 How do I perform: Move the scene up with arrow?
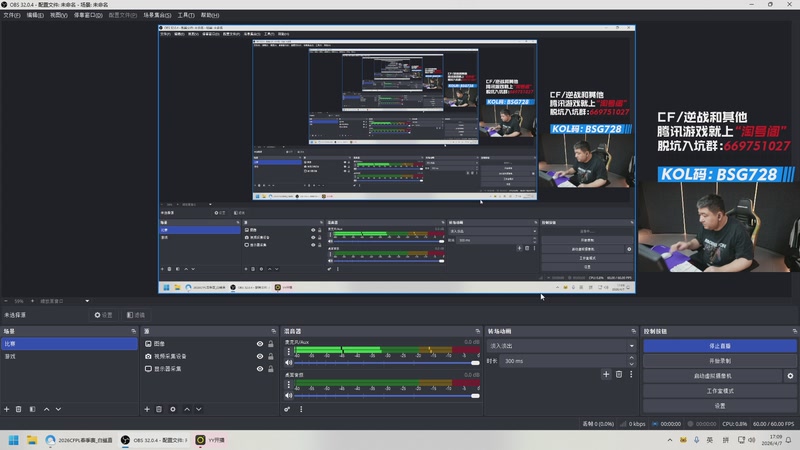click(x=46, y=409)
